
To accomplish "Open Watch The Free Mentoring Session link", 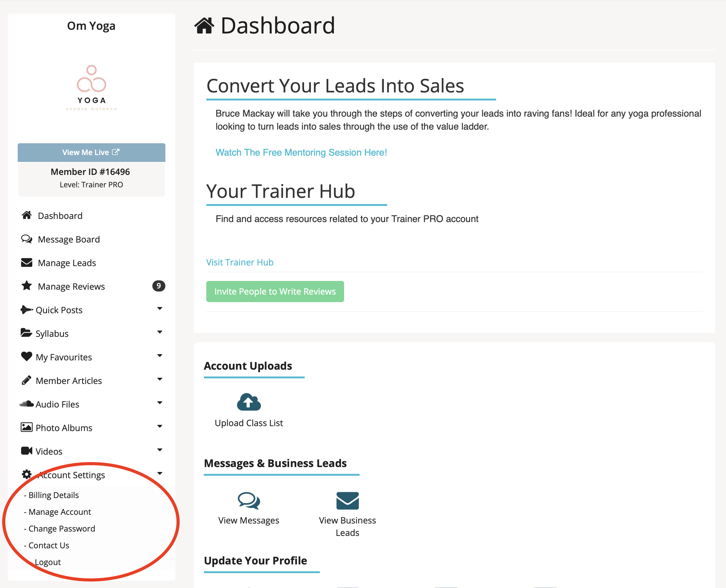I will [x=301, y=152].
